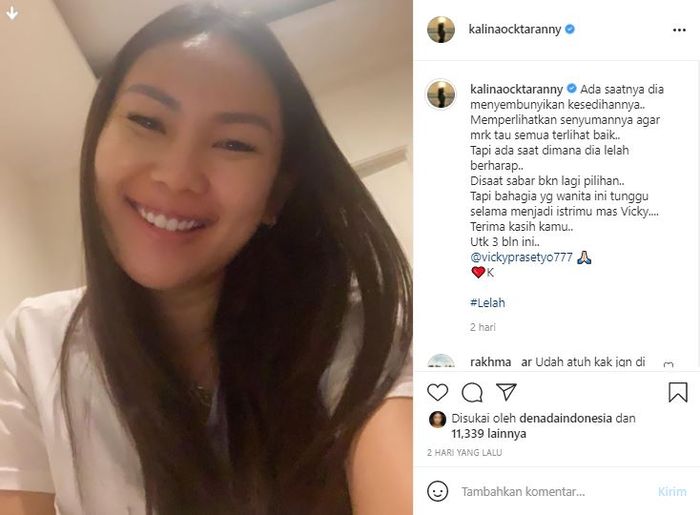Open the three-dots more options menu
The height and width of the screenshot is (515, 700).
[x=679, y=30]
